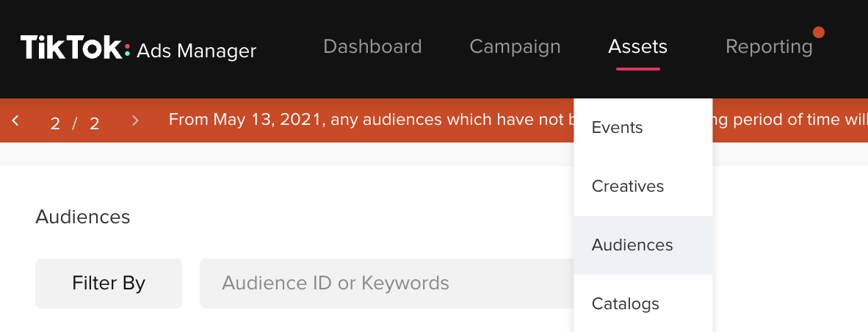This screenshot has height=332, width=868.
Task: Open the Reporting tab
Action: [x=769, y=47]
